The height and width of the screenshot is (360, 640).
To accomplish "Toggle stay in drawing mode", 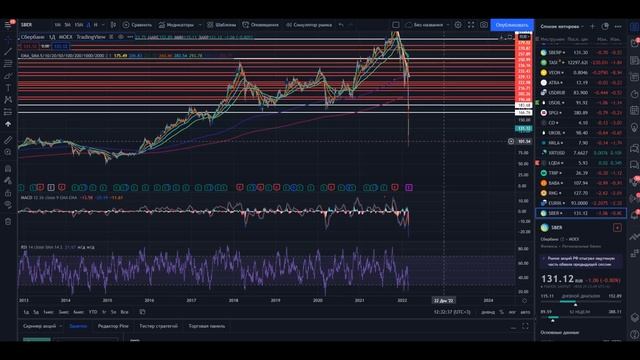I will coord(8,180).
